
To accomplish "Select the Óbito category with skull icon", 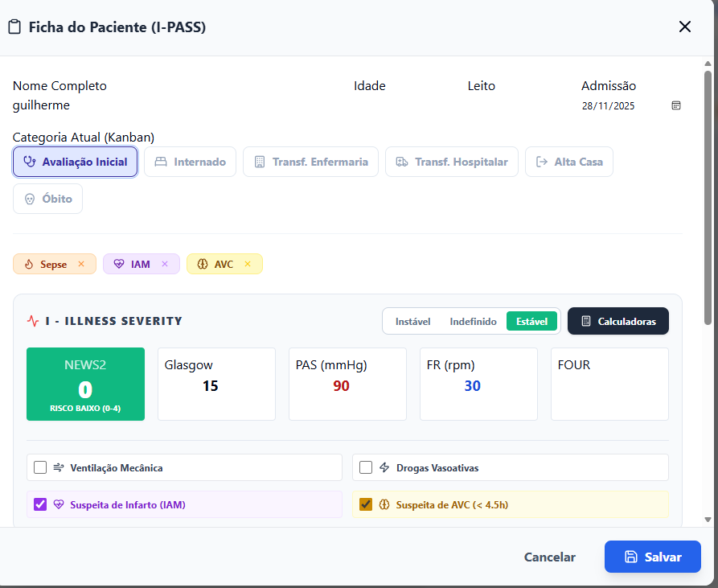I will (x=47, y=199).
